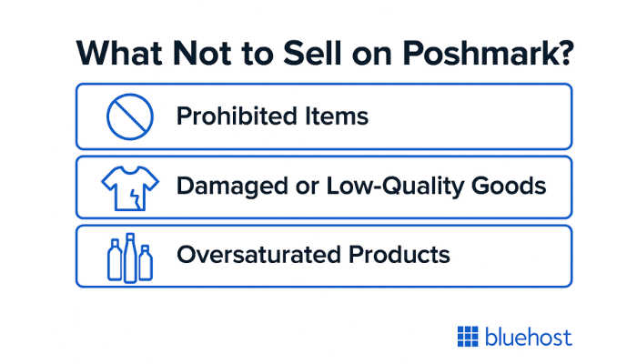
Task: Click the word "Goods" in second row
Action: 509,186
